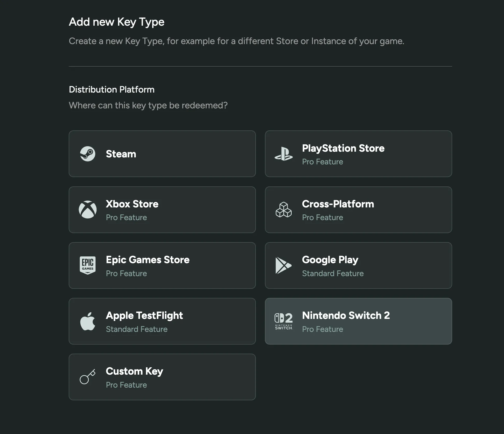Select Apple TestFlight for key redemption

162,321
